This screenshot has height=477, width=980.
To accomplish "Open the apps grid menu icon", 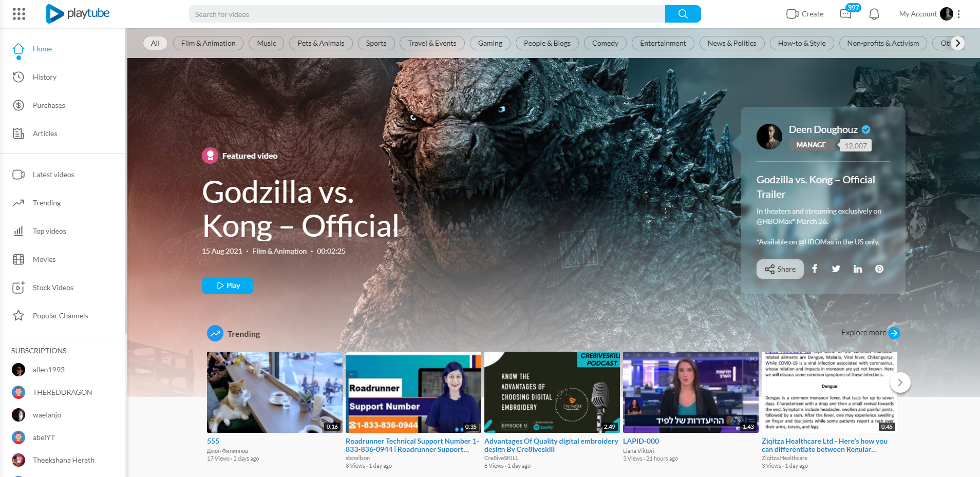I will (19, 14).
